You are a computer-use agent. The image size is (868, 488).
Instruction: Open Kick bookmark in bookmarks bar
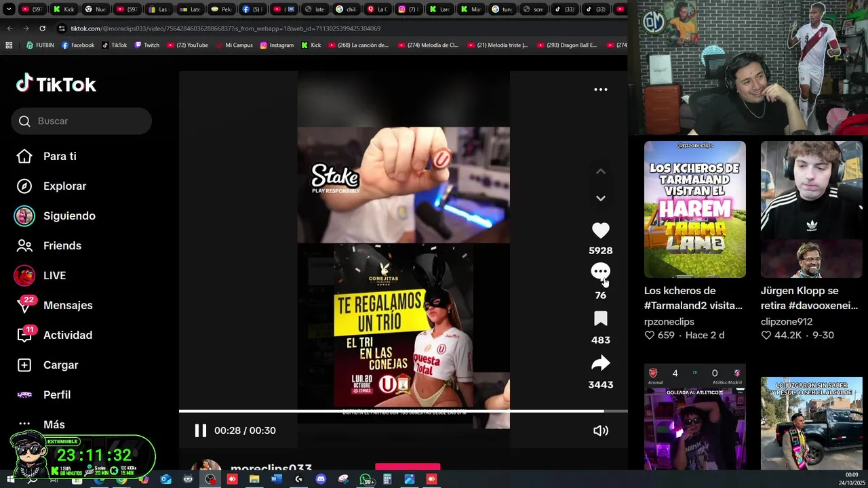(311, 45)
